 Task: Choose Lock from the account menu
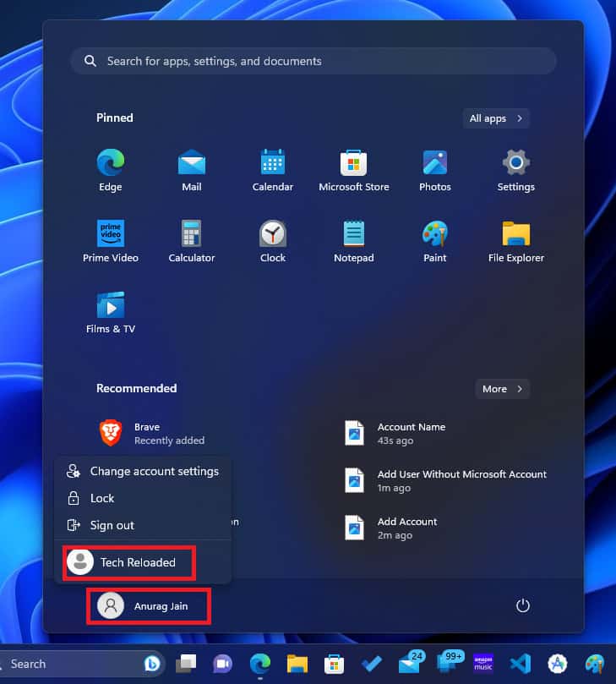point(101,498)
